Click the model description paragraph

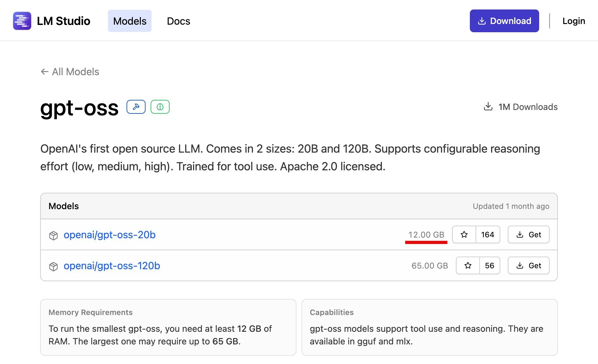pos(290,157)
